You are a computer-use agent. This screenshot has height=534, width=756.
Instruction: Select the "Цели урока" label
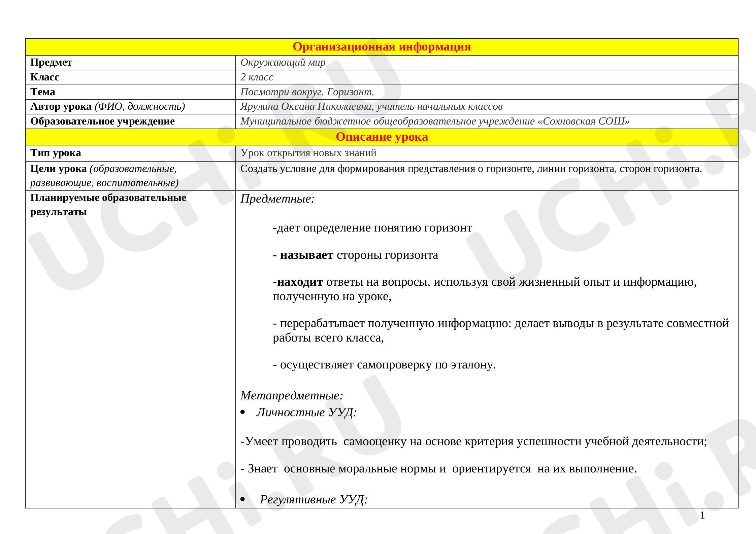(x=59, y=169)
